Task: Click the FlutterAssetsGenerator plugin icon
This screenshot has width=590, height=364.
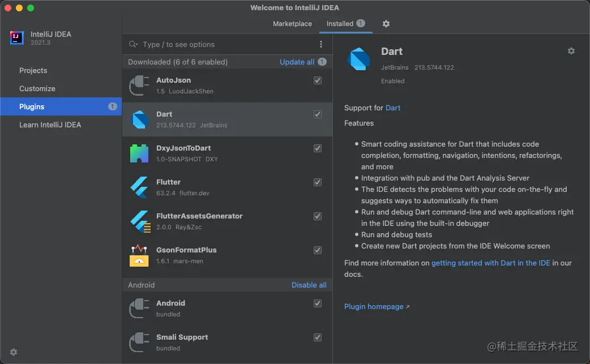Action: tap(139, 221)
